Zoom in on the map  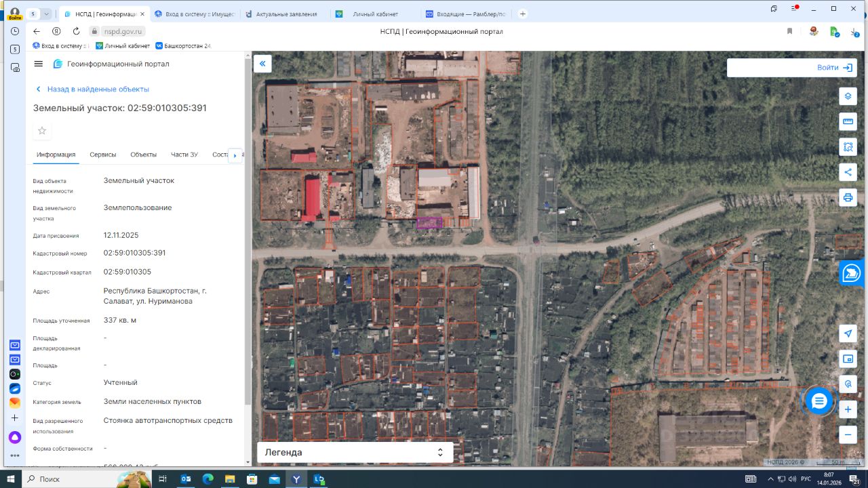(848, 409)
